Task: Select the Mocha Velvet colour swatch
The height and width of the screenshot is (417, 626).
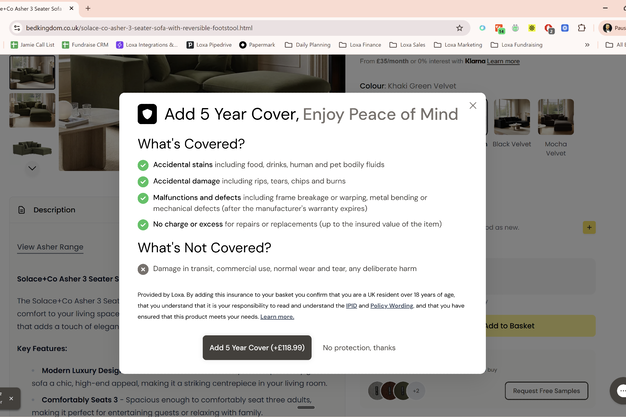Action: (555, 117)
